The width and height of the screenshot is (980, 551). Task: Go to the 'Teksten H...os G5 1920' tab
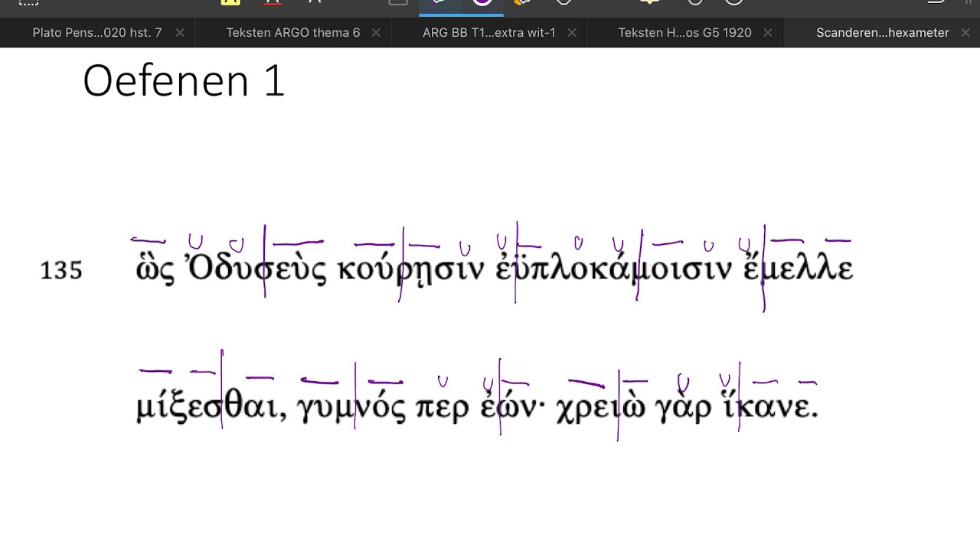tap(685, 33)
